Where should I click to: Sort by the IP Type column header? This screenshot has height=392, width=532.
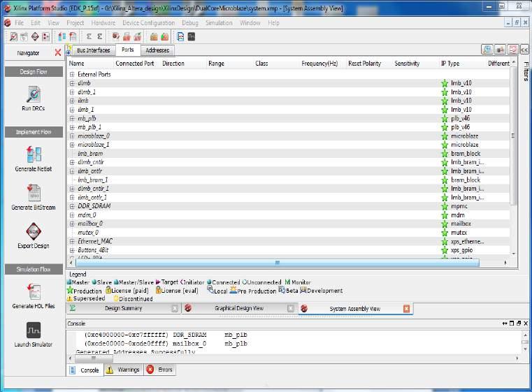[450, 64]
